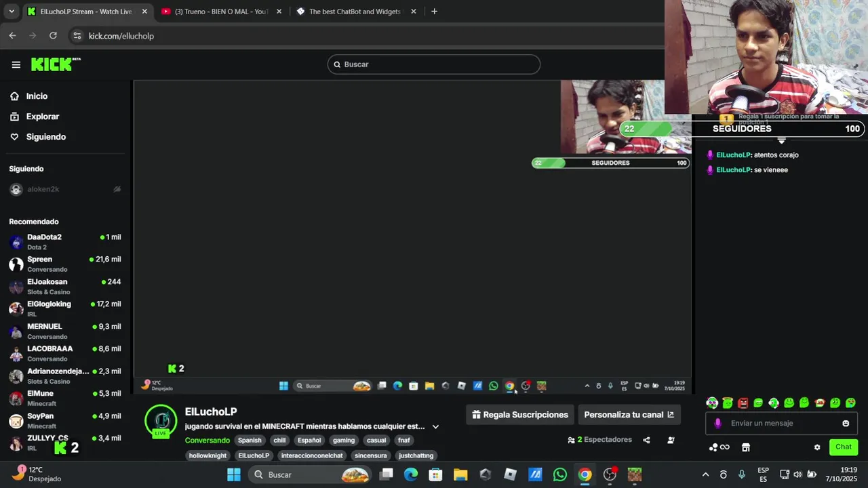
Task: Click the Windows taskbar Buscar search box
Action: pos(311,474)
